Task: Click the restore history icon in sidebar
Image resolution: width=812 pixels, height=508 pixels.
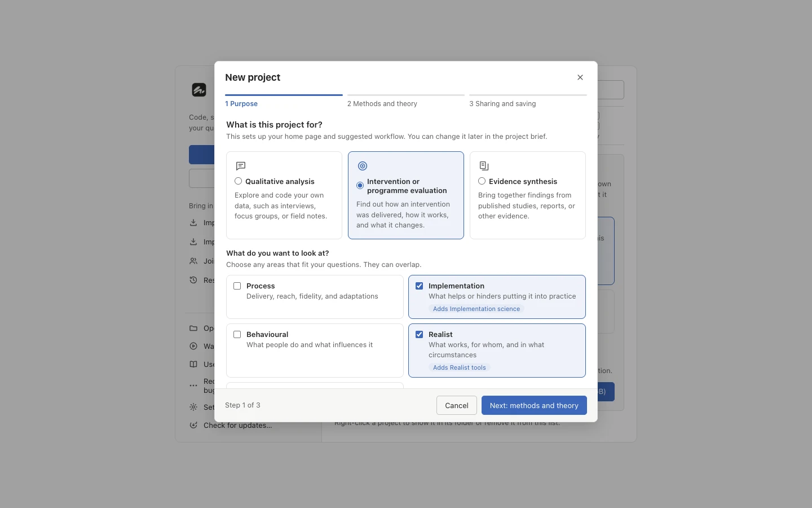Action: (x=193, y=281)
